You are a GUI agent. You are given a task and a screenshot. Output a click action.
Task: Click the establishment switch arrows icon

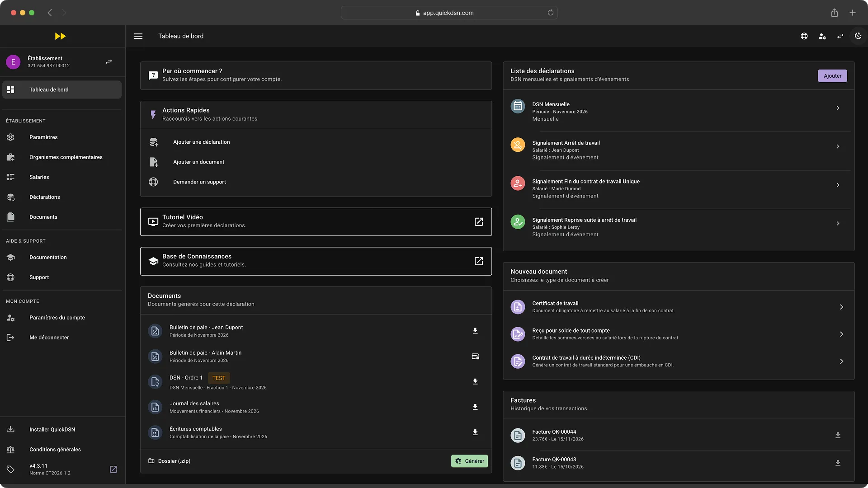coord(108,61)
